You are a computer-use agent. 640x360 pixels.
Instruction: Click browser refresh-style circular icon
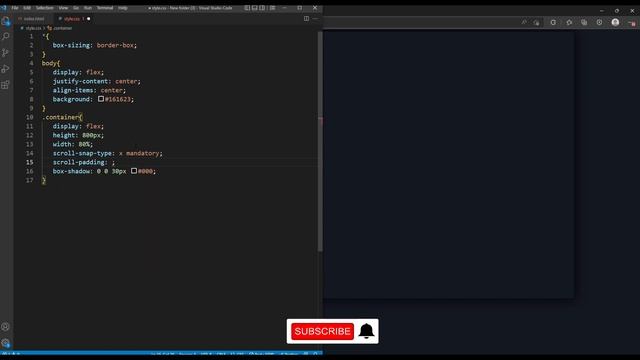553,22
